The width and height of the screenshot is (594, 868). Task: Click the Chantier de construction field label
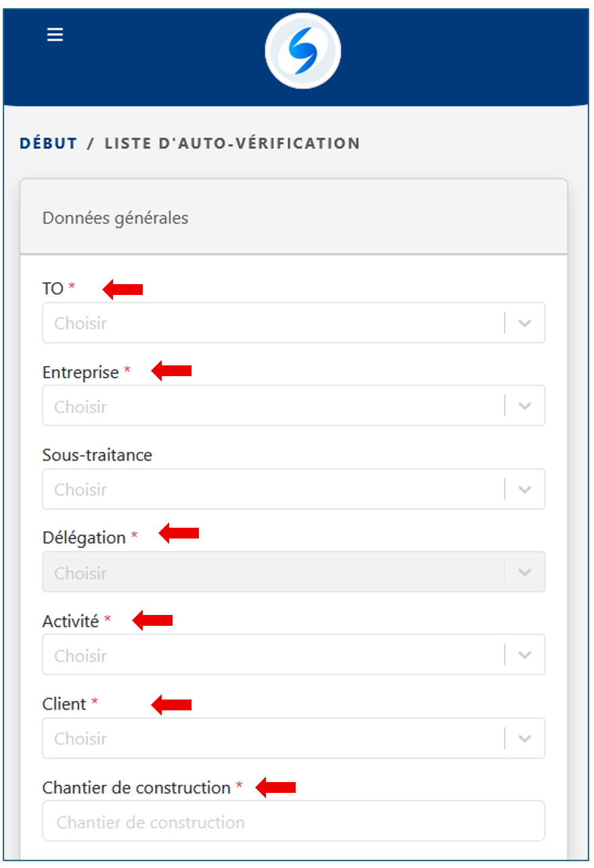136,787
